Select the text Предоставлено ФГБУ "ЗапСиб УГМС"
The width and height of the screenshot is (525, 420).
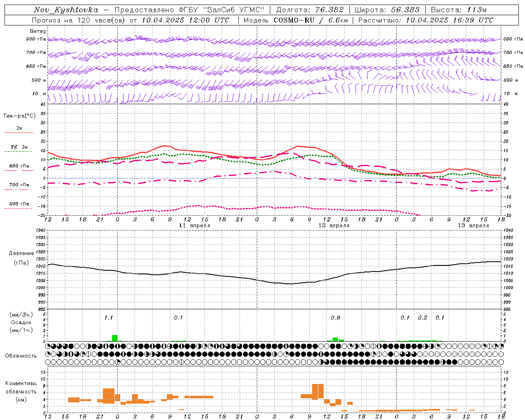point(189,10)
